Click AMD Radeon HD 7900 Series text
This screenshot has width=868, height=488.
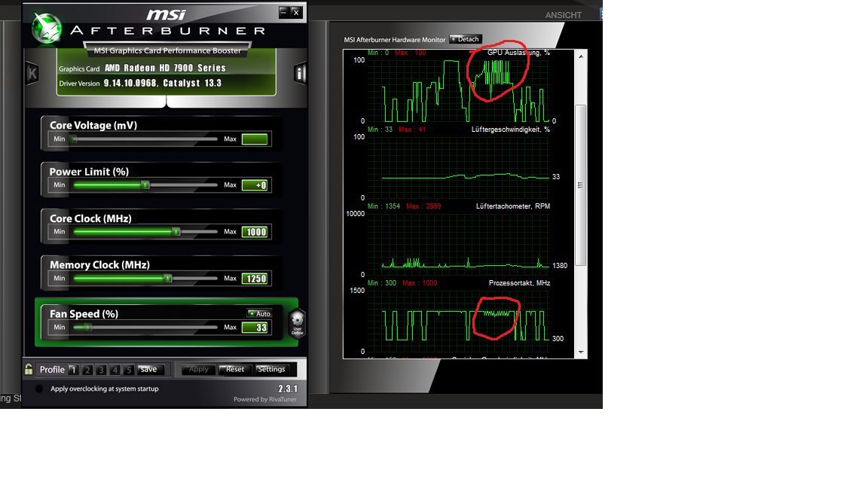click(165, 68)
